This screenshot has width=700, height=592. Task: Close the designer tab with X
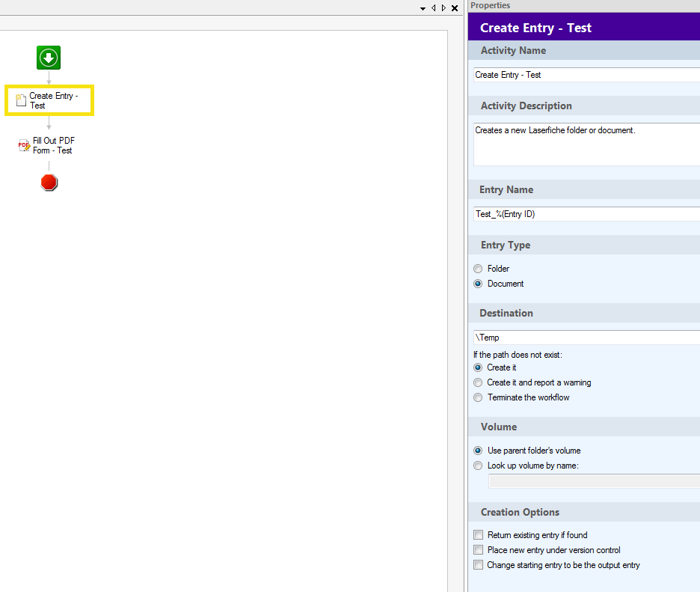(455, 8)
